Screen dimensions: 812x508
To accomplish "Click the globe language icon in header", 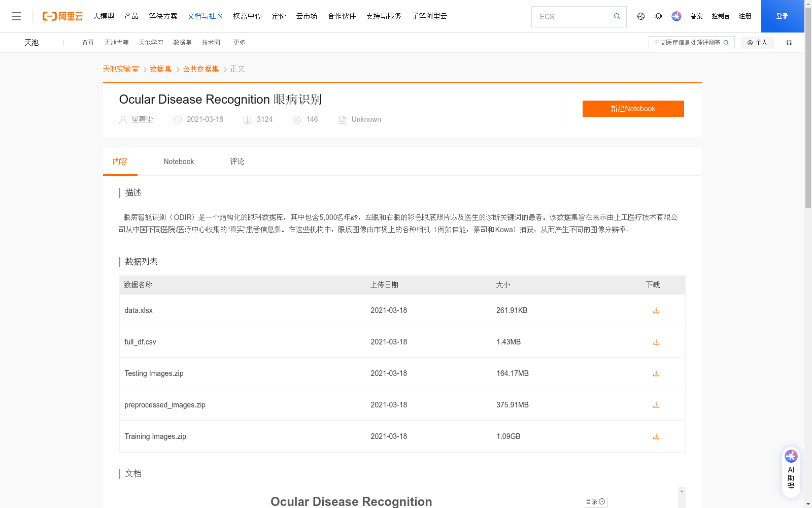I will click(641, 16).
